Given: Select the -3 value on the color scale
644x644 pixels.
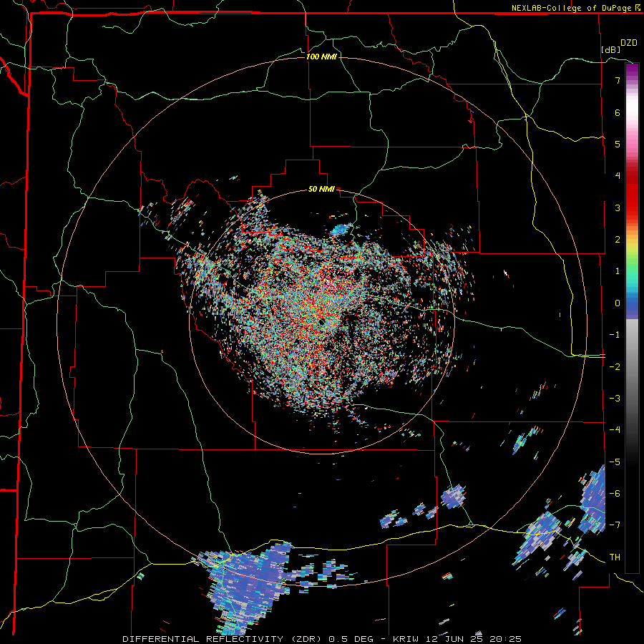Looking at the screenshot, I should (615, 399).
